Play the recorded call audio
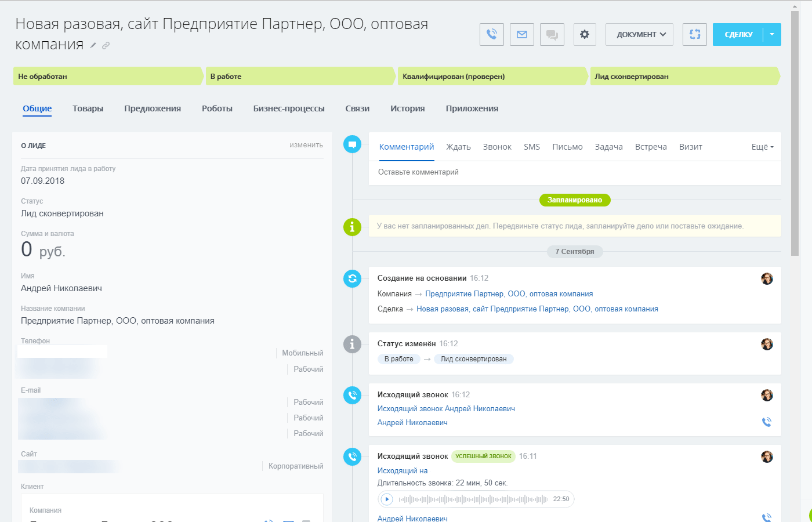This screenshot has height=522, width=812. click(x=386, y=499)
